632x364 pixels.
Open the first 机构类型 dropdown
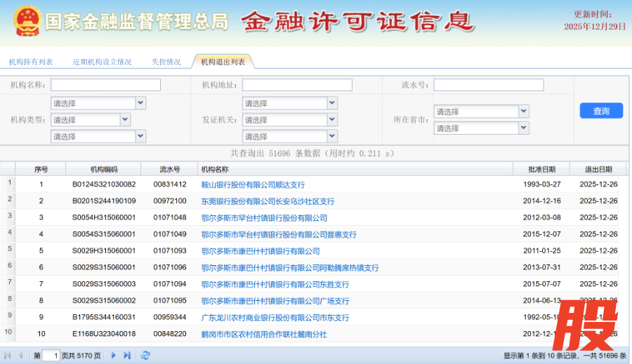(x=140, y=103)
